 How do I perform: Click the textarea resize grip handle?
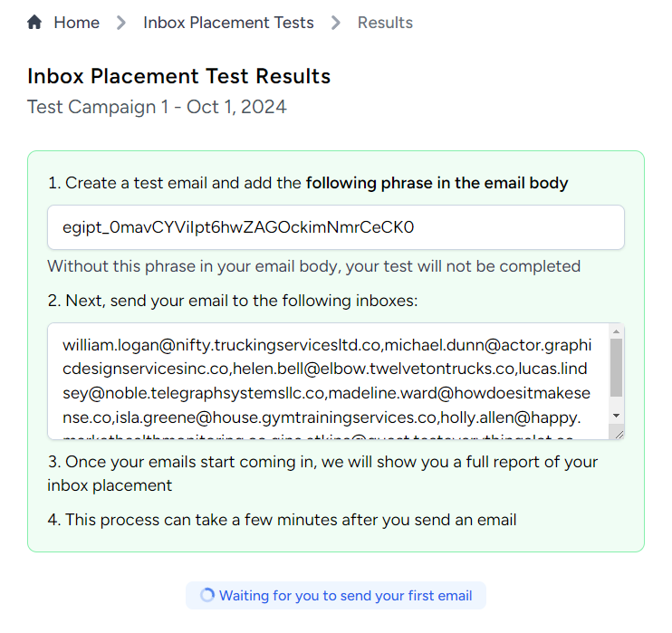(x=619, y=435)
